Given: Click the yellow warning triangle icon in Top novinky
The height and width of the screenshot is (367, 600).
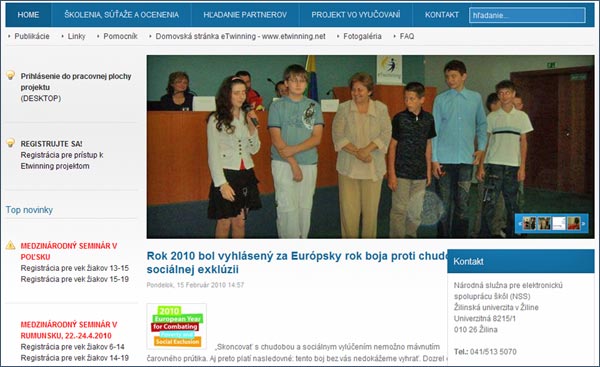Looking at the screenshot, I should click(x=11, y=245).
